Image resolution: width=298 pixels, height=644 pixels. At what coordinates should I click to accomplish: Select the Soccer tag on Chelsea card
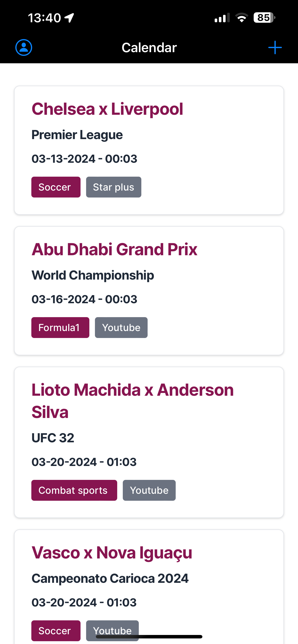click(x=56, y=187)
